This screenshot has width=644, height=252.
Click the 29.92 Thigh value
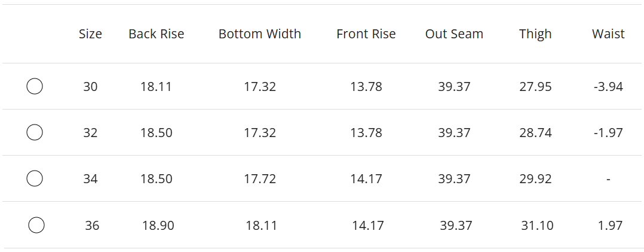point(535,179)
